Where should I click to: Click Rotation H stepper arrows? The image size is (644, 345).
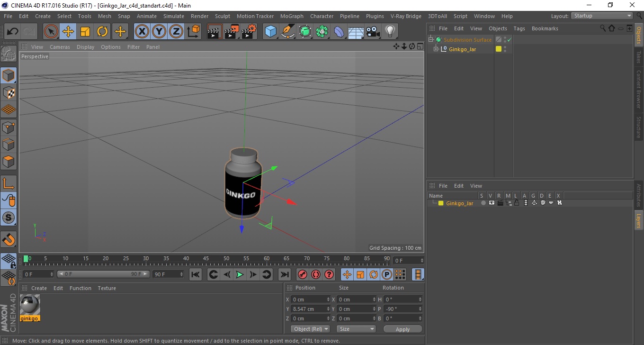pos(420,300)
